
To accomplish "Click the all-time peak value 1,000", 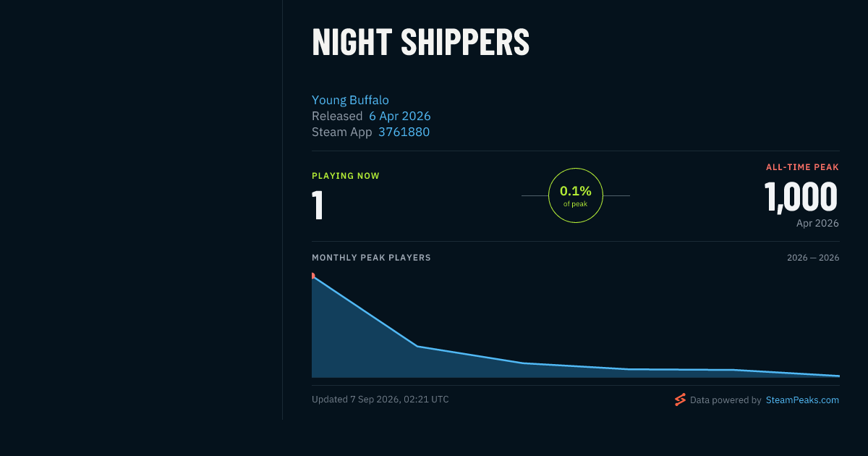I will tap(801, 197).
